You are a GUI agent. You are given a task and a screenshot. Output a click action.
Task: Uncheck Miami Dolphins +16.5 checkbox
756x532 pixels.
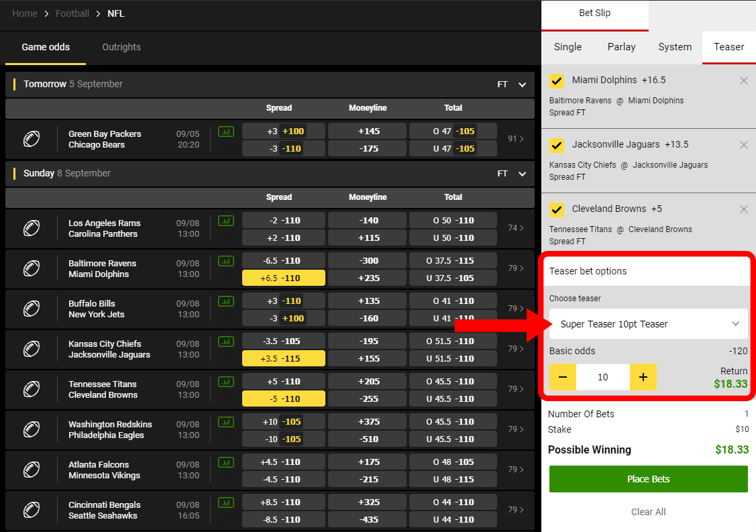pyautogui.click(x=557, y=81)
